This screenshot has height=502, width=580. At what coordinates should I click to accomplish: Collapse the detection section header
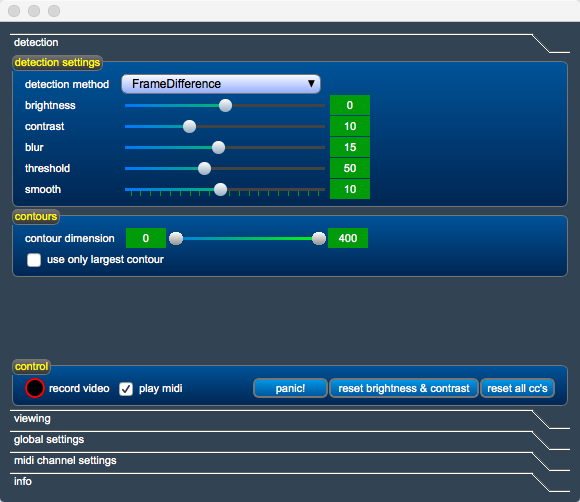[x=290, y=43]
